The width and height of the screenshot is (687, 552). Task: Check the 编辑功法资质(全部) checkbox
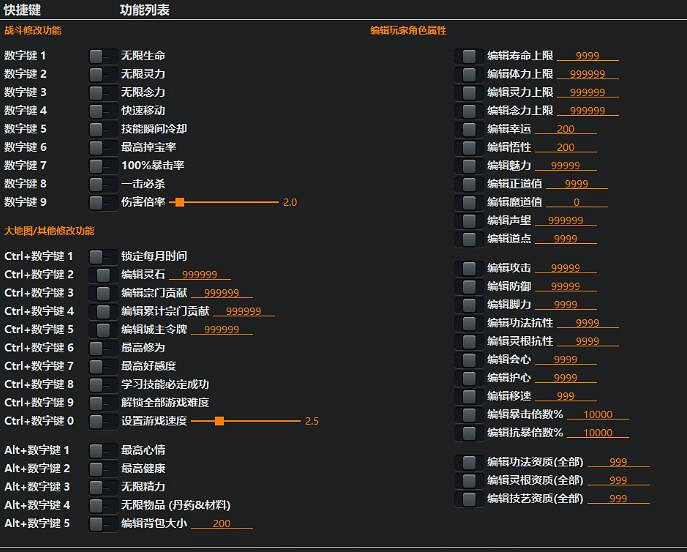click(x=468, y=462)
